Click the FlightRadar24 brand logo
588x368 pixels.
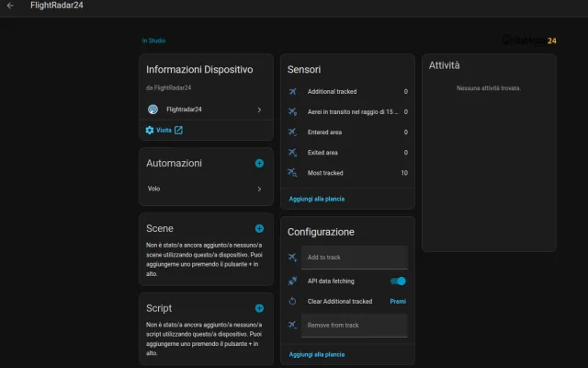coord(529,40)
